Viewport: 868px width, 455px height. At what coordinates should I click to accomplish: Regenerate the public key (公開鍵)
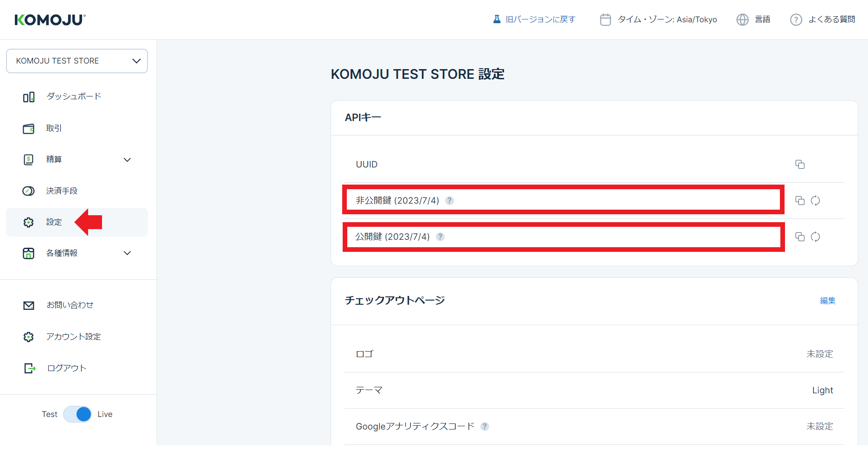815,237
